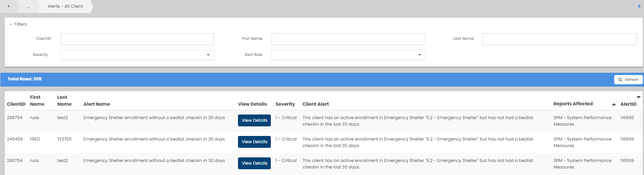Open the collapsed breadcrumb ellipsis
This screenshot has width=644, height=175.
[x=29, y=6]
